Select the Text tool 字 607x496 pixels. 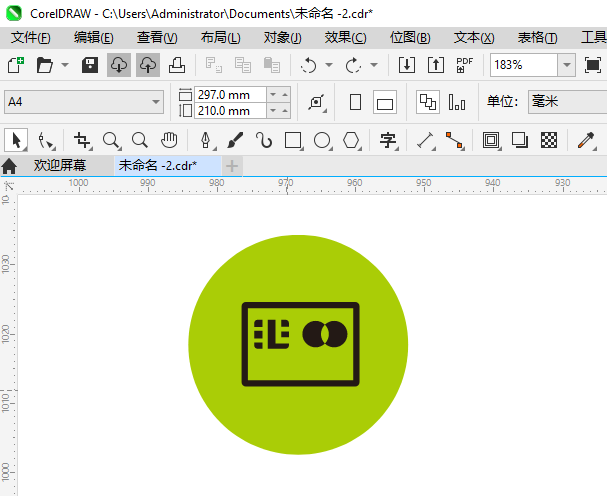click(388, 140)
